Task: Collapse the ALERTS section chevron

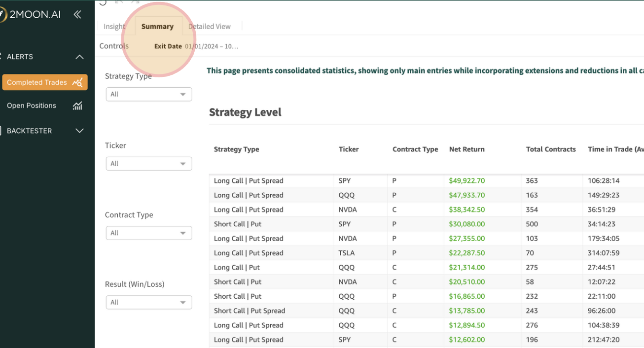Action: [79, 57]
